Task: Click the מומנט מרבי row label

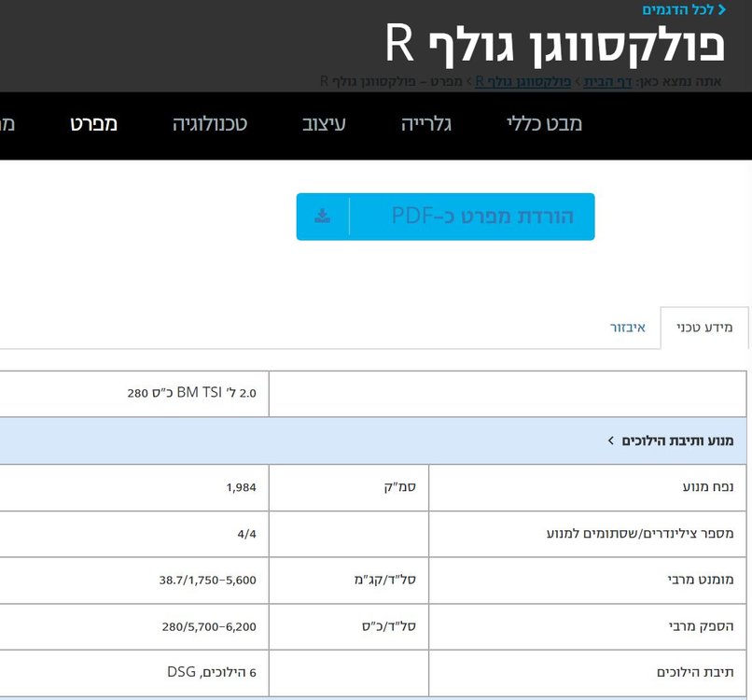Action: [701, 580]
